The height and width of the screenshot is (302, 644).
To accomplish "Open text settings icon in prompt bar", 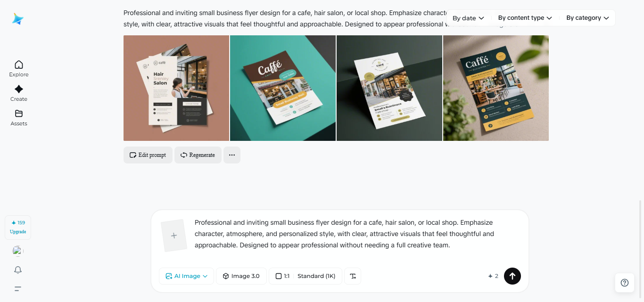I will coord(353,276).
